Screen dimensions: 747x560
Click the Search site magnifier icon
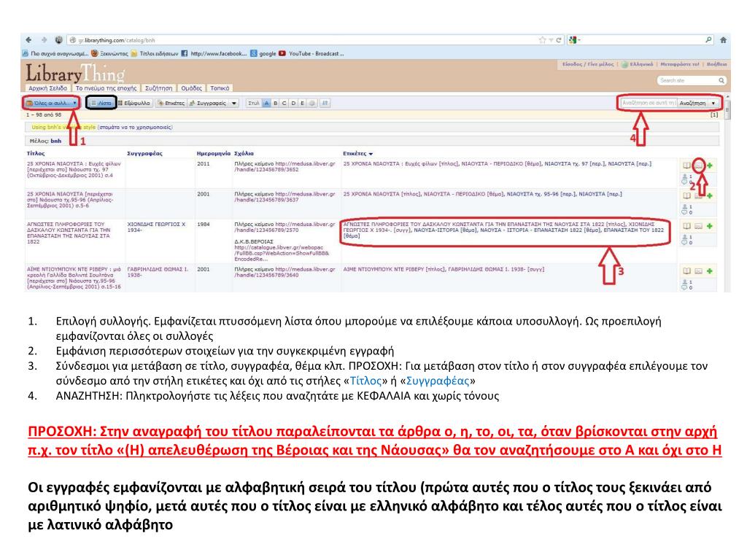click(721, 80)
